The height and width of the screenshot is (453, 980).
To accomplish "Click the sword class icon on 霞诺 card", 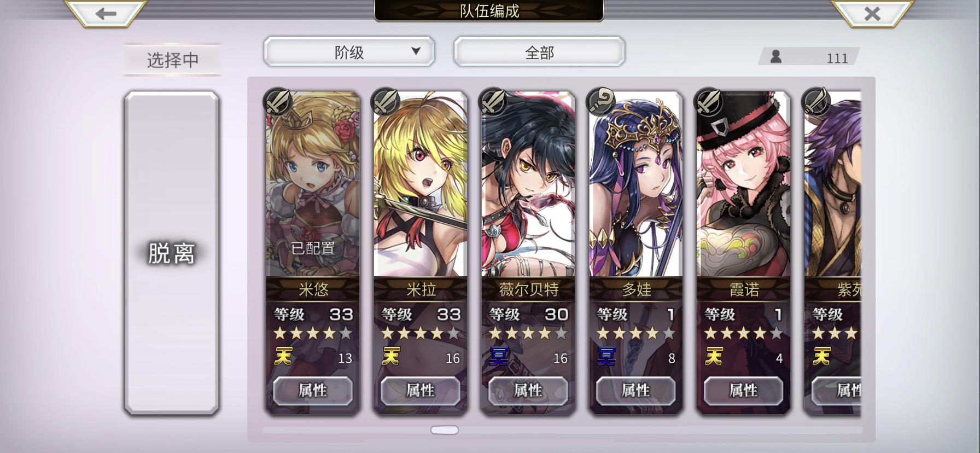I will click(709, 101).
